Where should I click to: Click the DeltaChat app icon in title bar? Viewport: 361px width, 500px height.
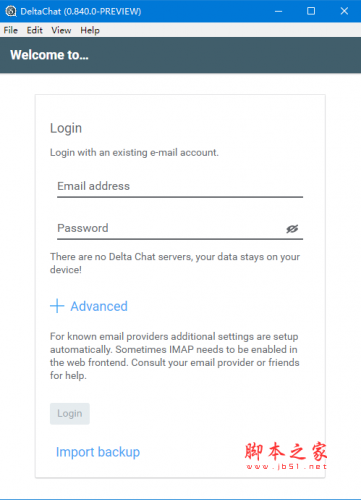11,11
